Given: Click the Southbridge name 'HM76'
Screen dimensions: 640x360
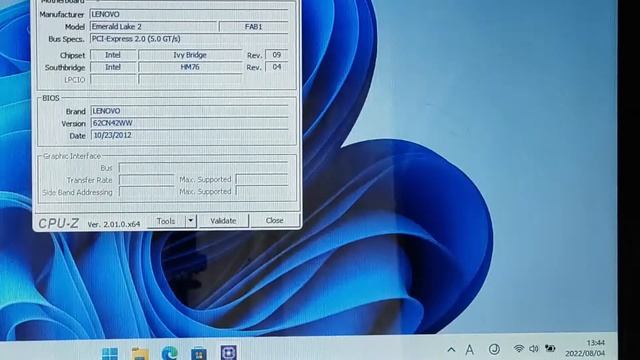Looking at the screenshot, I should pos(190,67).
